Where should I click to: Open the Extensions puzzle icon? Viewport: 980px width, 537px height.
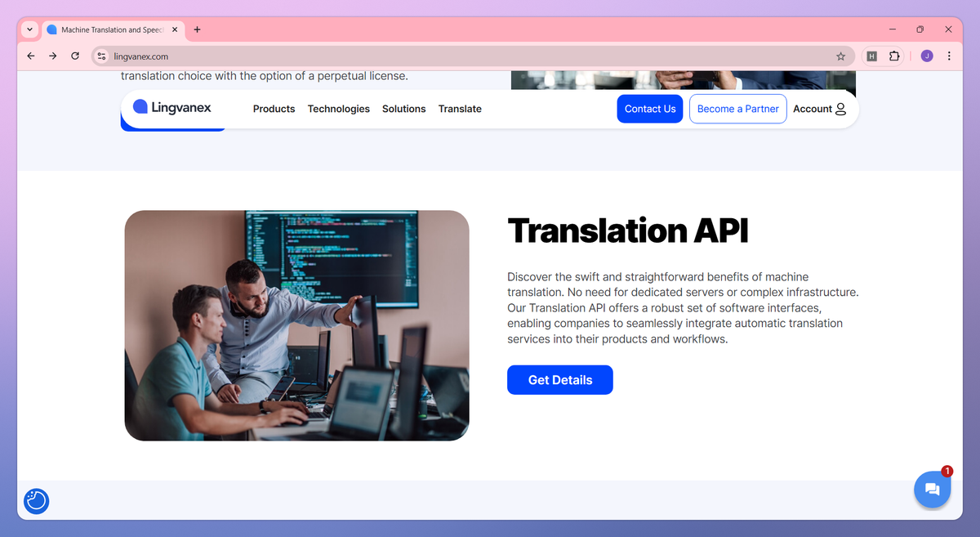[x=894, y=56]
